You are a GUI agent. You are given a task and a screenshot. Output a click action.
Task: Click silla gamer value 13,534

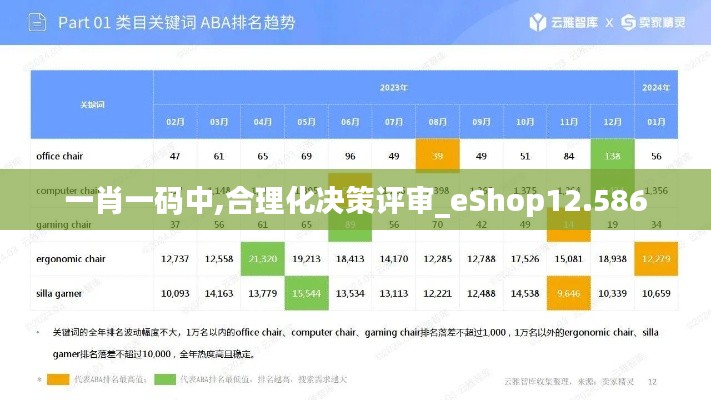pyautogui.click(x=350, y=293)
